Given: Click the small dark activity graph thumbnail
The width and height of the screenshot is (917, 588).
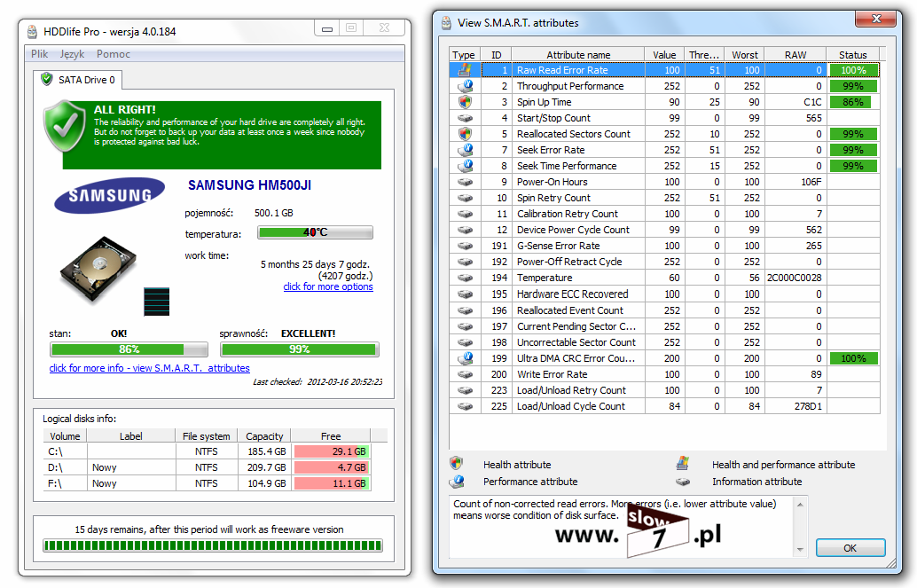Looking at the screenshot, I should 156,302.
